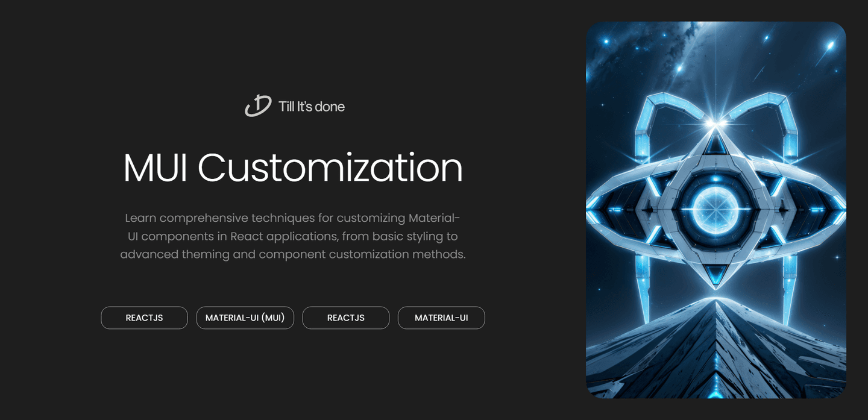
Task: Select the plain MATERIAL-UI tag pill
Action: [441, 318]
